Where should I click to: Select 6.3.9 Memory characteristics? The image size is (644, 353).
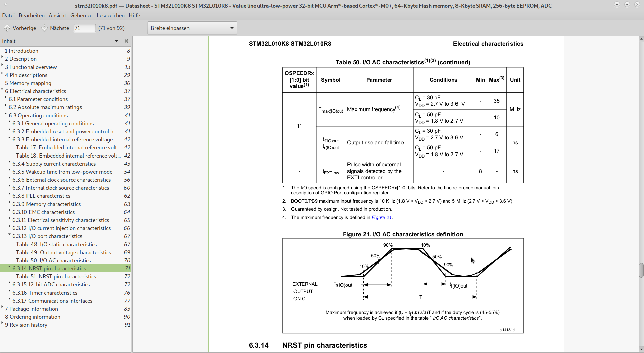click(x=66, y=204)
